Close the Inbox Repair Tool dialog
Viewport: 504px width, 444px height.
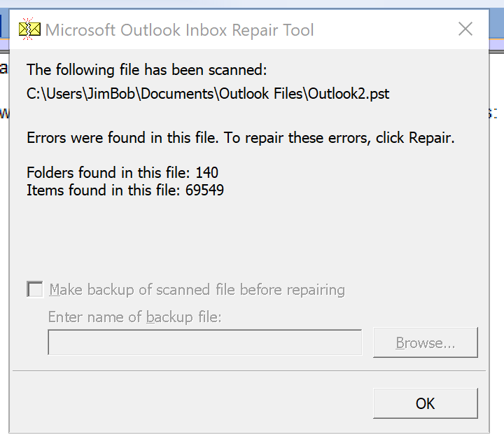(x=465, y=29)
